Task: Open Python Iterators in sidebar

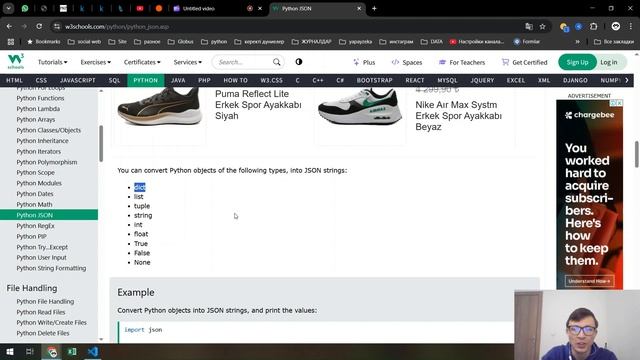Action: tap(38, 151)
